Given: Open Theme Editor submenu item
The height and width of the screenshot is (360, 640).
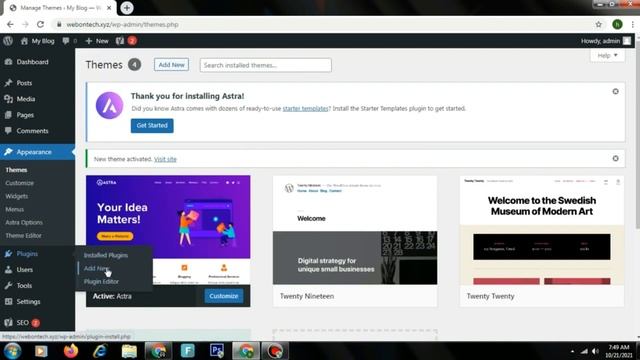Looking at the screenshot, I should pos(24,236).
